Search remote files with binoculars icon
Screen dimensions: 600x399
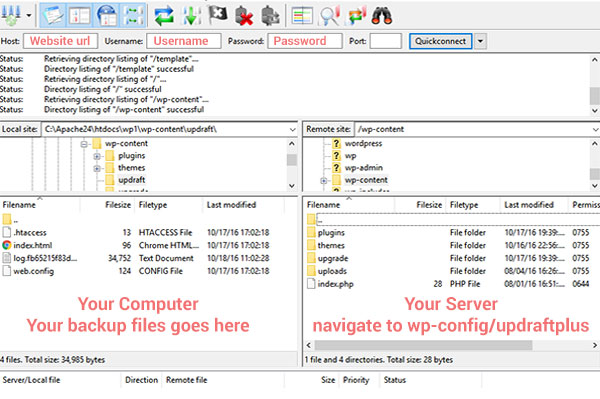coord(382,16)
